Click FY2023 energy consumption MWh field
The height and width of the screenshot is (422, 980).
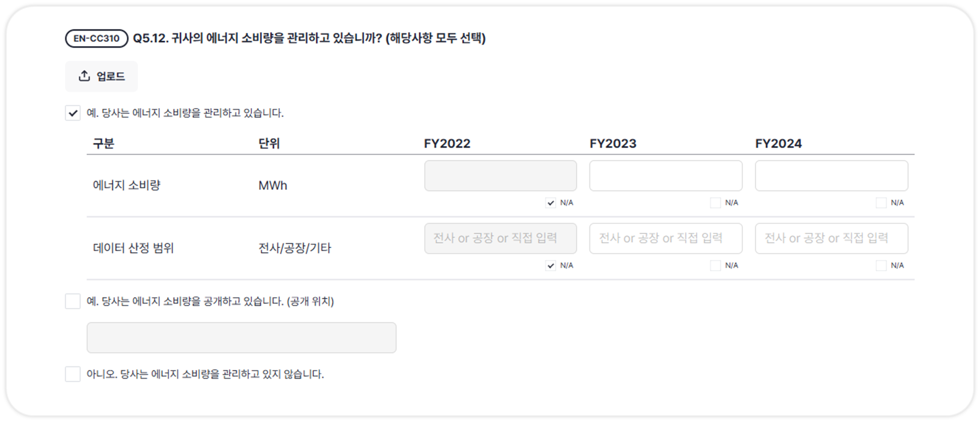click(666, 176)
